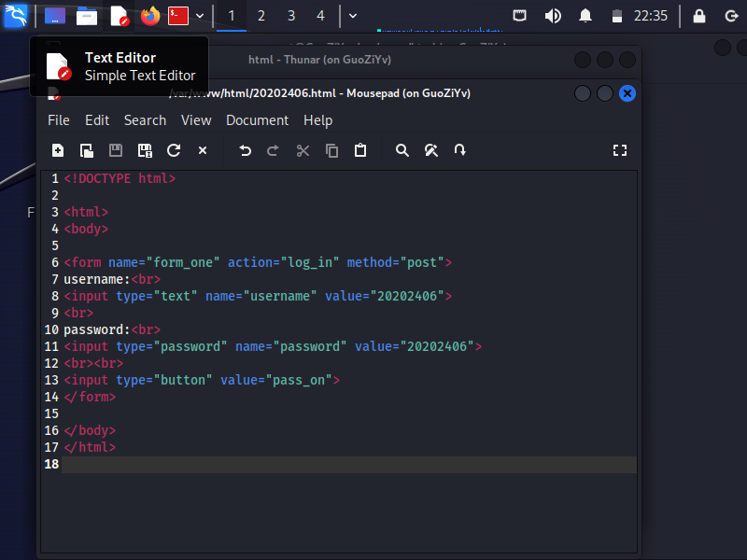Open the File menu
This screenshot has height=560, width=747.
[x=59, y=120]
